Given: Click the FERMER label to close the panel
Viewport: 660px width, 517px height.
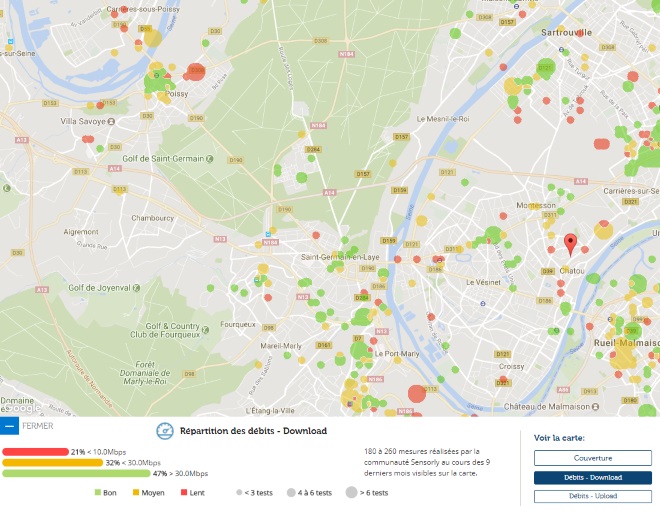Looking at the screenshot, I should point(37,426).
